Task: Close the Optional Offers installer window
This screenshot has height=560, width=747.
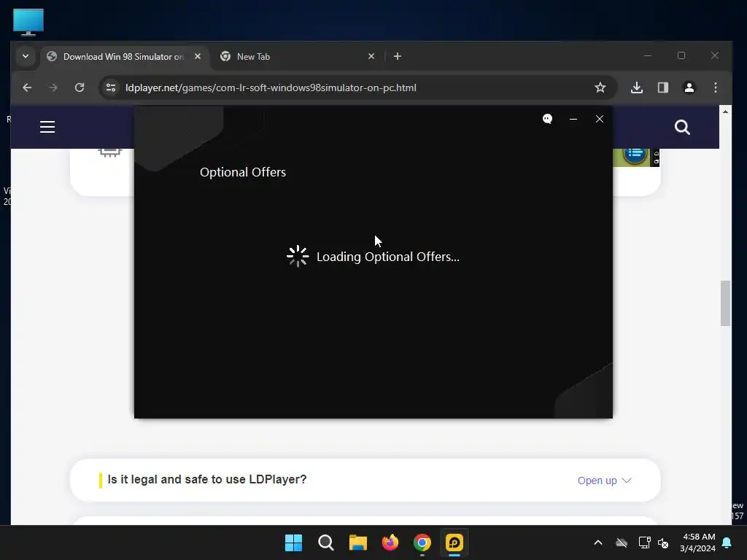Action: [x=600, y=119]
